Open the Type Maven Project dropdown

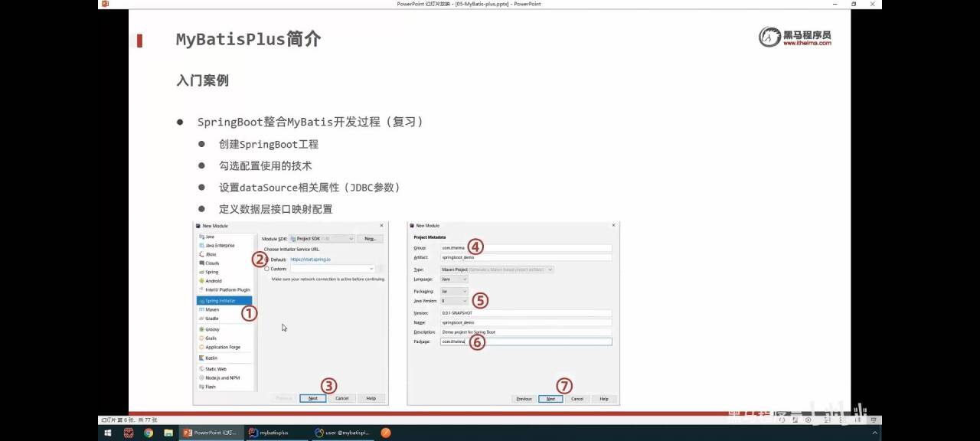coord(498,269)
